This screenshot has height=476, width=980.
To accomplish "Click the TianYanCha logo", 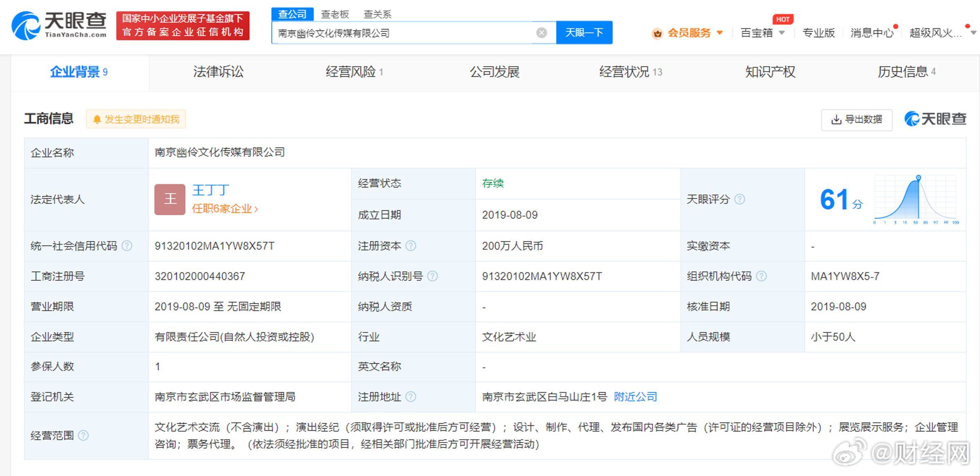I will (59, 25).
